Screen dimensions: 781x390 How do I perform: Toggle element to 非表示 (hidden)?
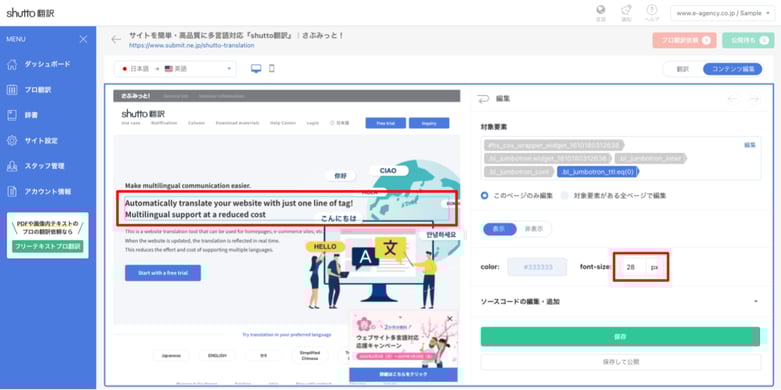(534, 229)
